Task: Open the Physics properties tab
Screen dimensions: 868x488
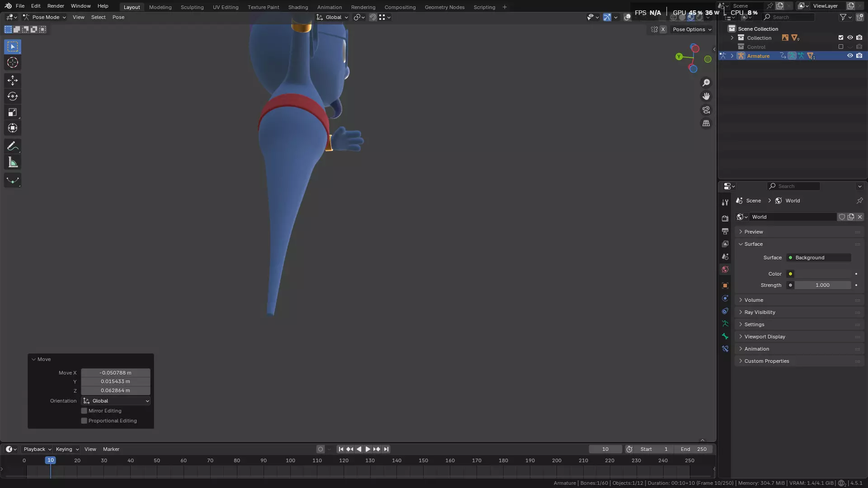Action: click(725, 298)
